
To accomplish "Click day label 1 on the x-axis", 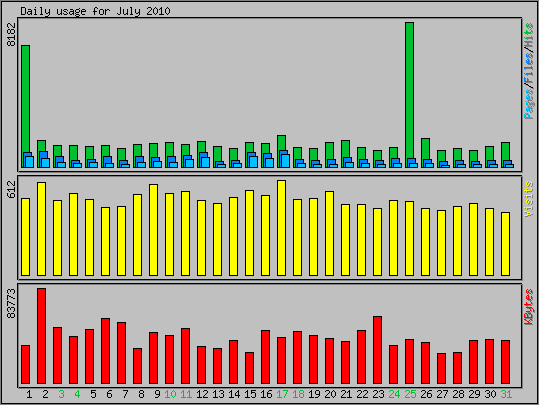I will click(x=29, y=394).
